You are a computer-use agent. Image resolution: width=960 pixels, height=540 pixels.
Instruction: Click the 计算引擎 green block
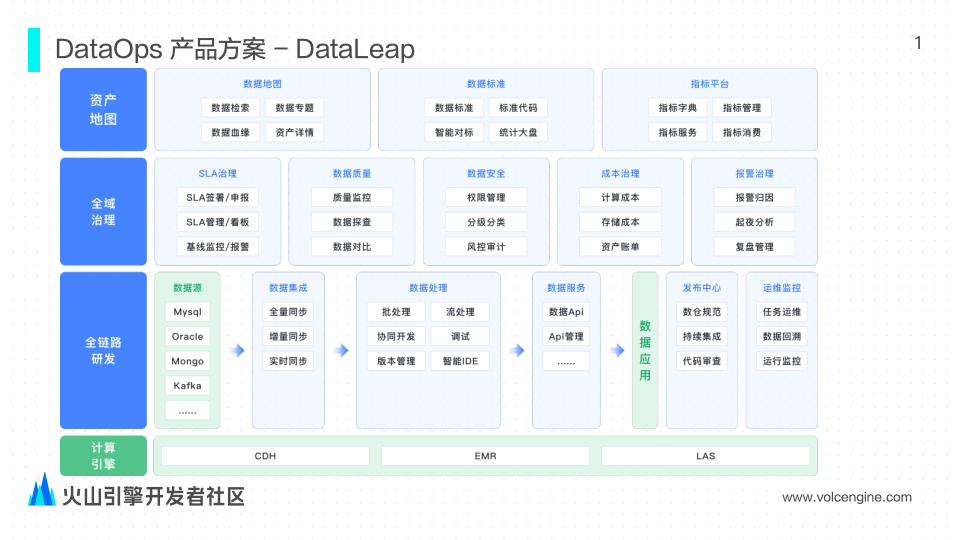[x=103, y=456]
